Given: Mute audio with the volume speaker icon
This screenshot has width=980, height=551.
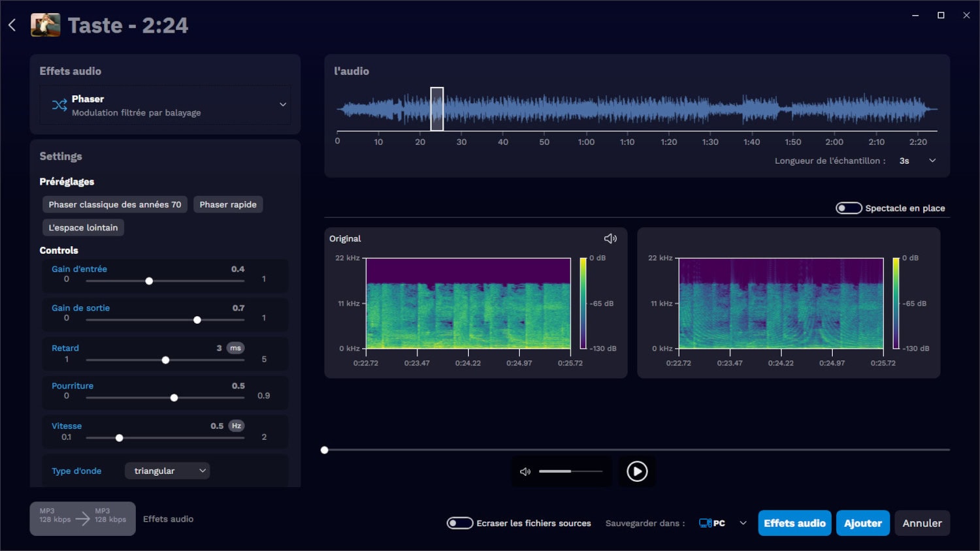Looking at the screenshot, I should pyautogui.click(x=525, y=471).
